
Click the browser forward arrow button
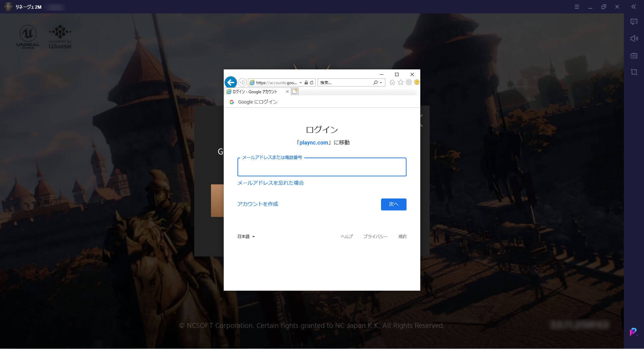pyautogui.click(x=243, y=82)
